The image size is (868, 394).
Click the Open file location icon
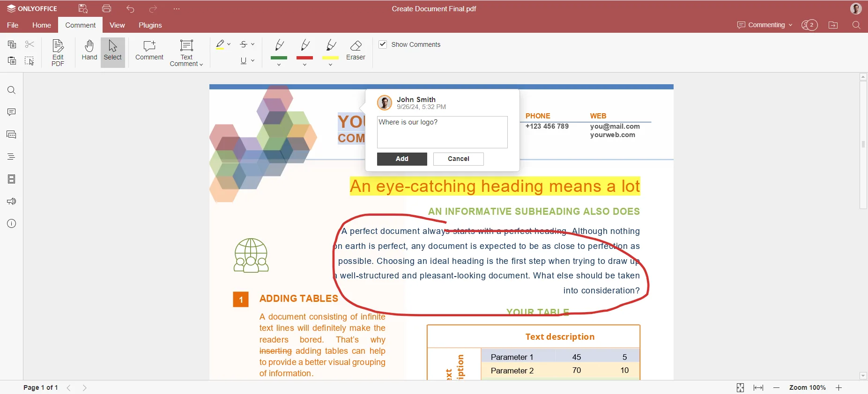(x=833, y=25)
